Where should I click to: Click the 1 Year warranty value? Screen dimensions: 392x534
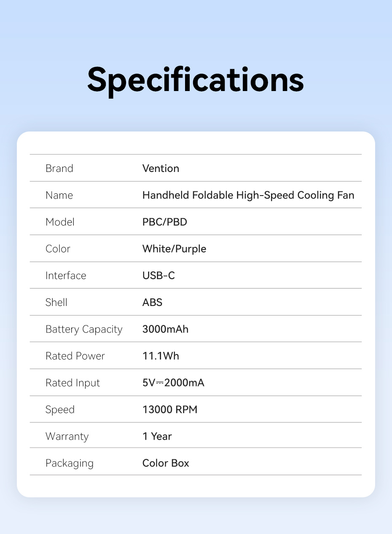157,436
